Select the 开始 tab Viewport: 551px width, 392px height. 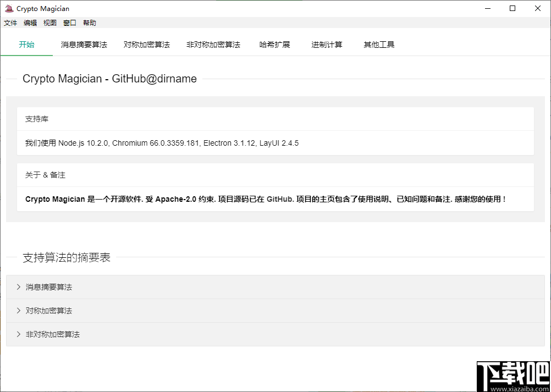pyautogui.click(x=26, y=45)
